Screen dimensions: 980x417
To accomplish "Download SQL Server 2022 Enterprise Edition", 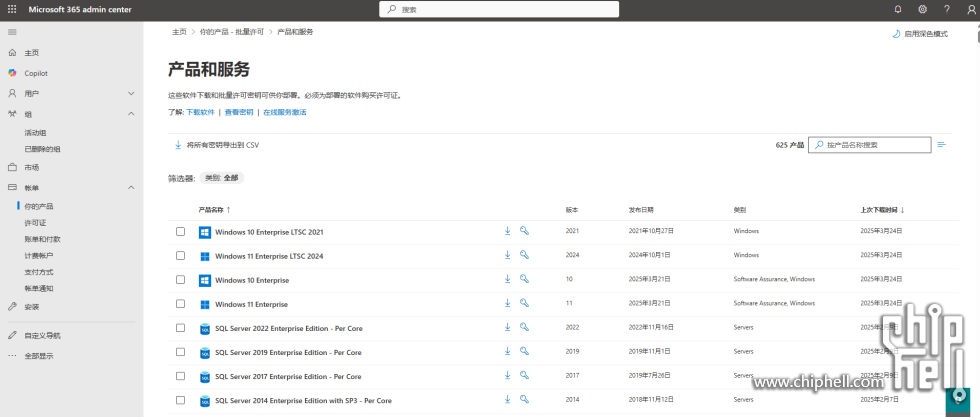I will 508,327.
